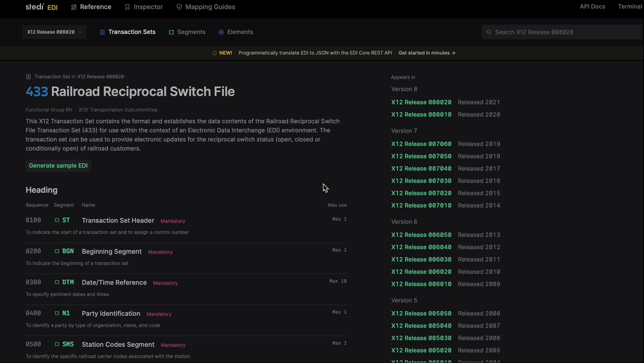This screenshot has width=644, height=363.
Task: Open X12 Release 006010
Action: tap(421, 284)
